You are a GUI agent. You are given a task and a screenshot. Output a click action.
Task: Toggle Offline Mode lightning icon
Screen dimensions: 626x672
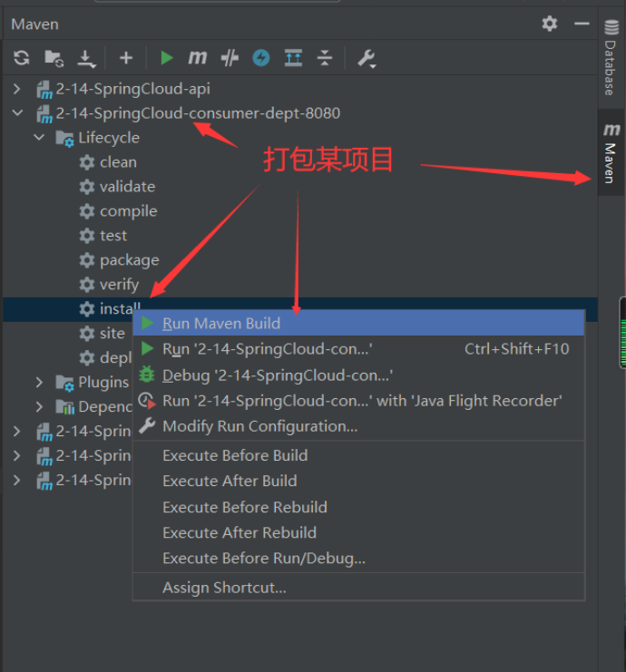tap(261, 58)
